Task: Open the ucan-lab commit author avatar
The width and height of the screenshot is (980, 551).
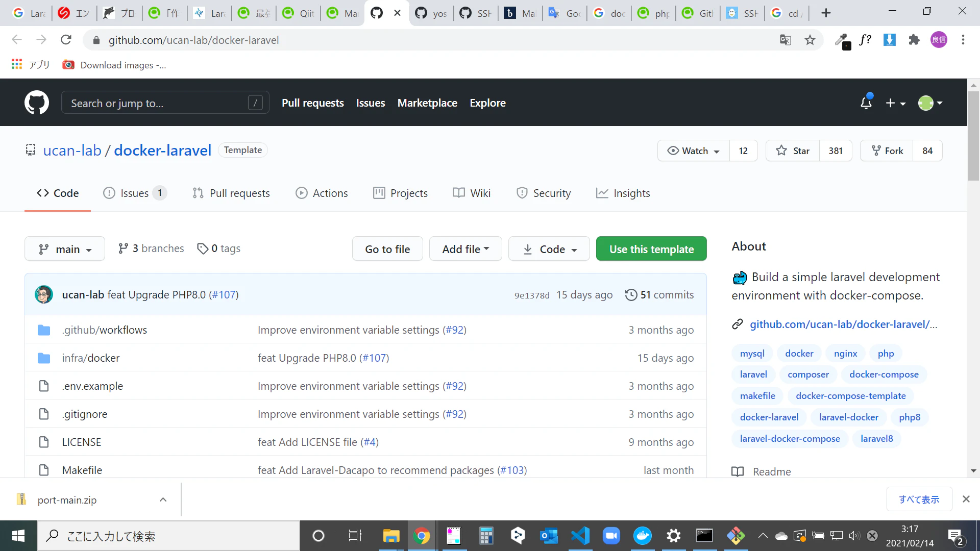Action: coord(44,294)
